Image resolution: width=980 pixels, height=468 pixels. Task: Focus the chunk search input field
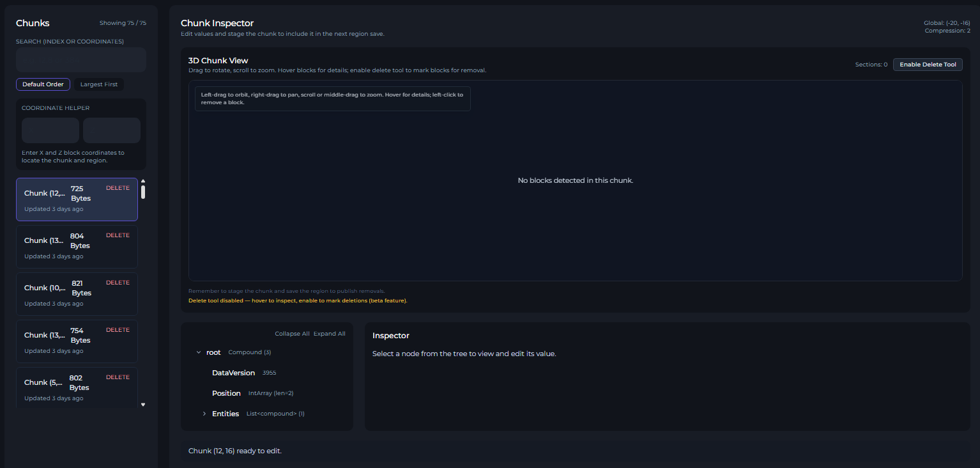[x=81, y=60]
